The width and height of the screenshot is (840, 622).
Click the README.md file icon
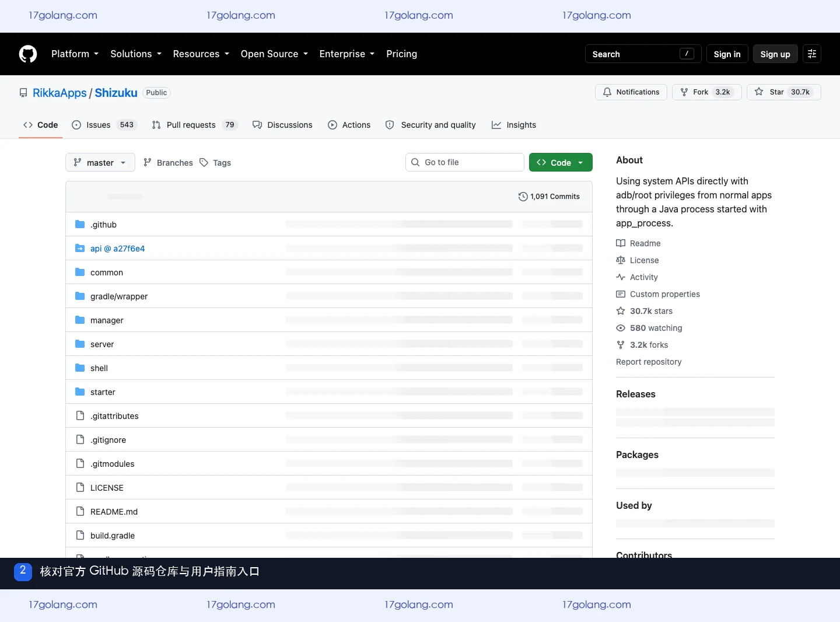80,512
